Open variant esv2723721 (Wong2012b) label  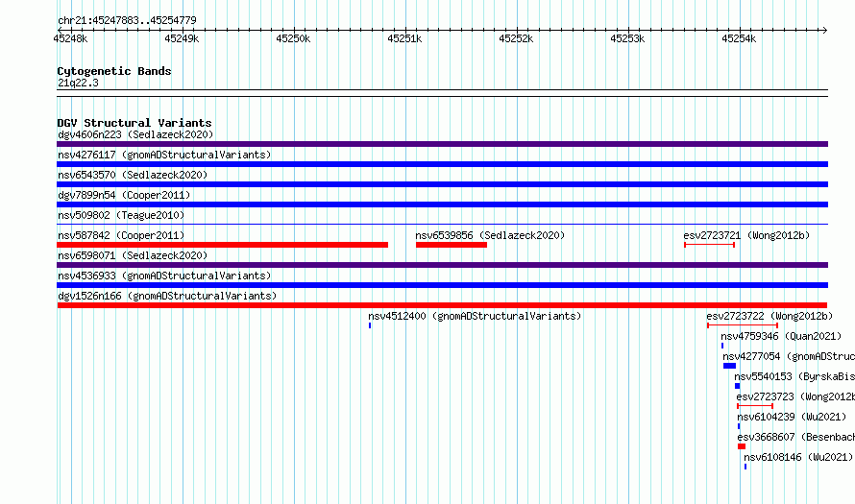tap(746, 235)
